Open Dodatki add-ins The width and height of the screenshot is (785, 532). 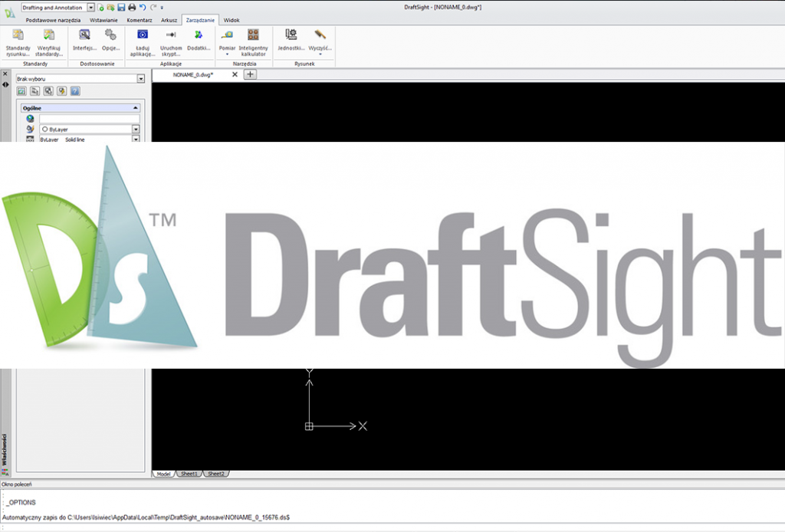(199, 40)
